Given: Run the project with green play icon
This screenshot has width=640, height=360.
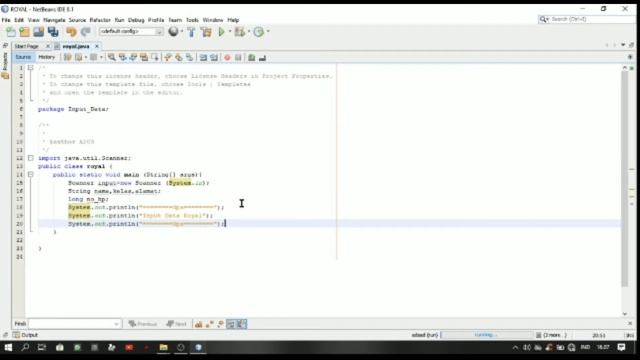Looking at the screenshot, I should point(222,31).
